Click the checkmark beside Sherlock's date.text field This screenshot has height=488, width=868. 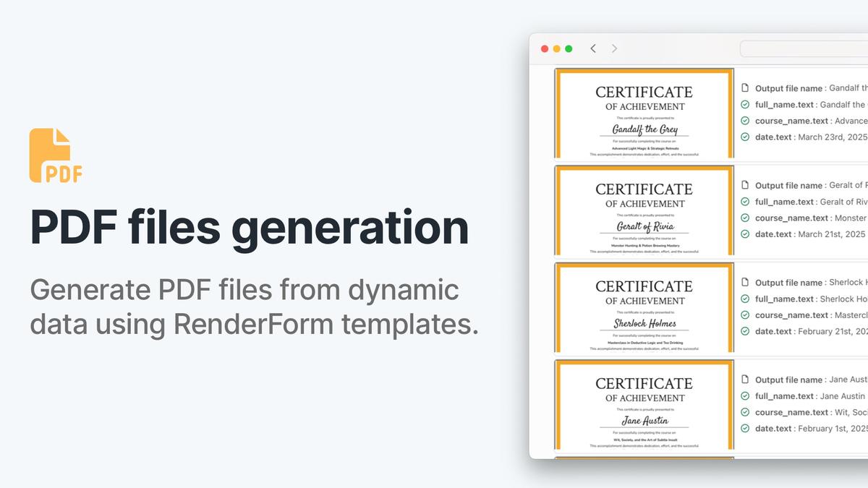(x=744, y=331)
